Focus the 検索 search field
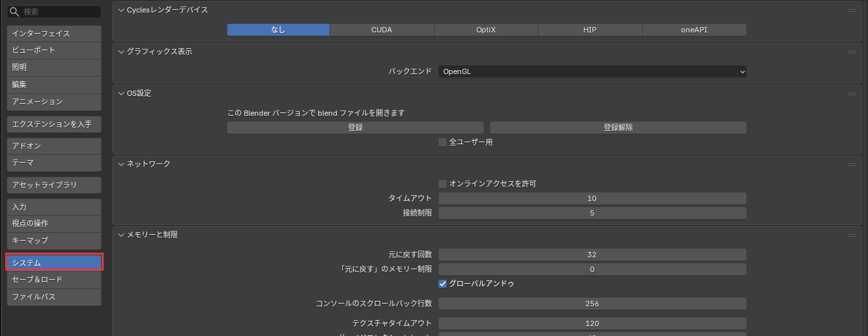Image resolution: width=868 pixels, height=336 pixels. [54, 12]
